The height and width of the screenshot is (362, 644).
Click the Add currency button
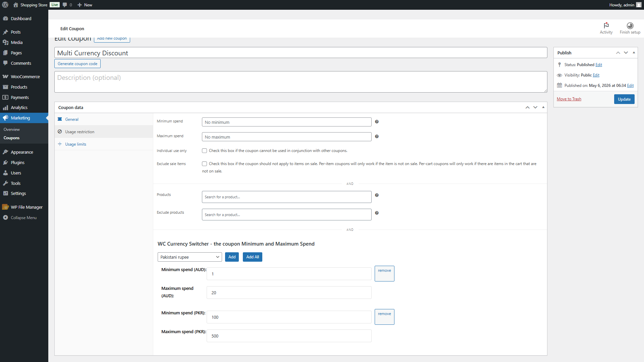click(x=232, y=257)
